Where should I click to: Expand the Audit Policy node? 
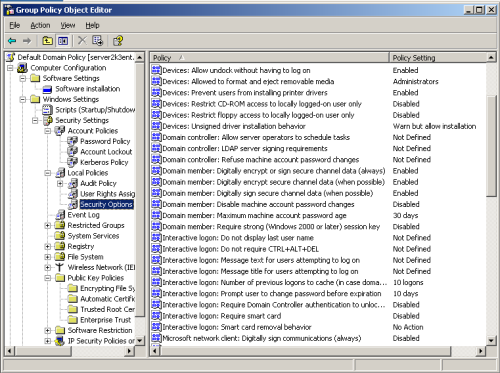tap(60, 183)
